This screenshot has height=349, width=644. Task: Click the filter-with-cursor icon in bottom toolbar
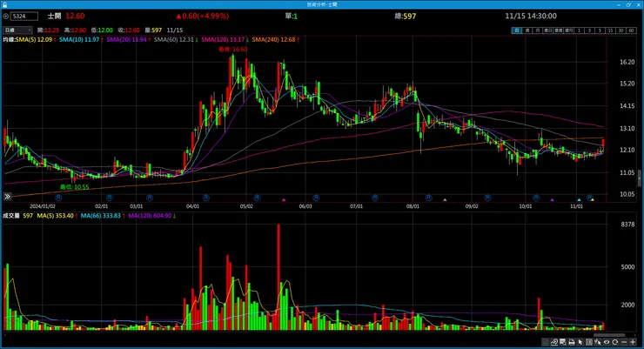598,342
